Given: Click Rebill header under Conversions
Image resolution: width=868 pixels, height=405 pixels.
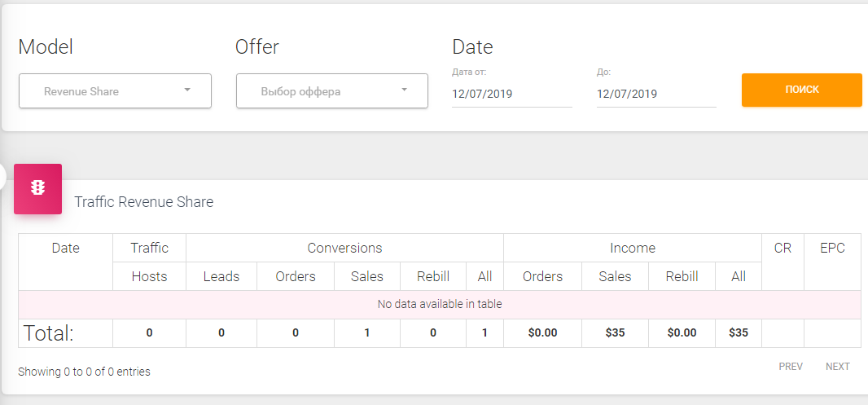Looking at the screenshot, I should point(433,276).
